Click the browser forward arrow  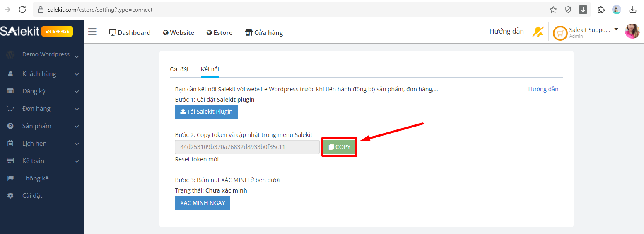click(7, 10)
